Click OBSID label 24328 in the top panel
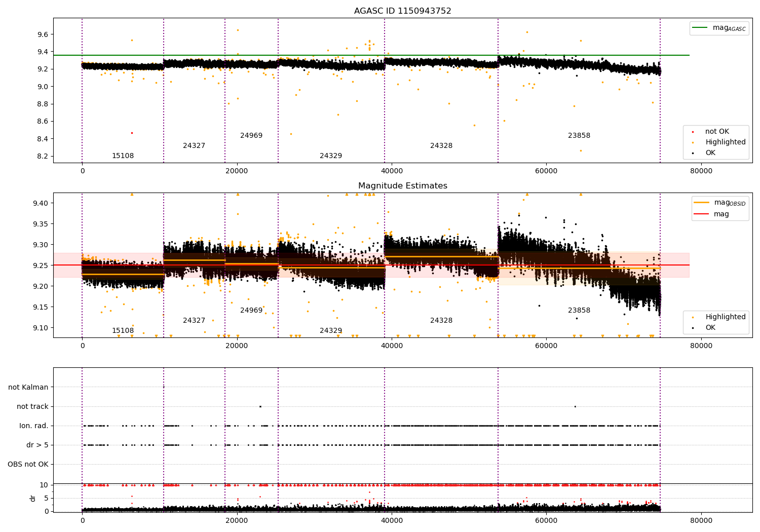The image size is (760, 532). pos(441,146)
